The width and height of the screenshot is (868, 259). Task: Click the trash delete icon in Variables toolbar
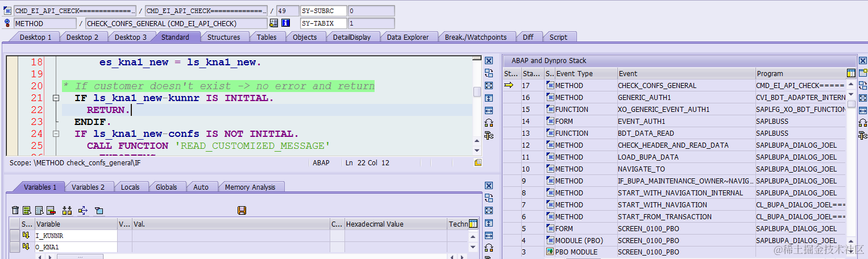point(15,211)
